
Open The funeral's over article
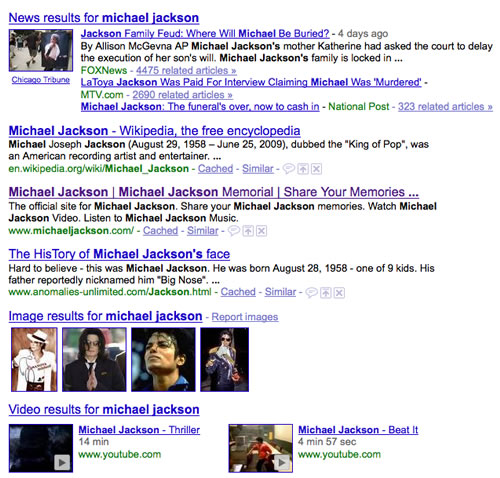(200, 107)
